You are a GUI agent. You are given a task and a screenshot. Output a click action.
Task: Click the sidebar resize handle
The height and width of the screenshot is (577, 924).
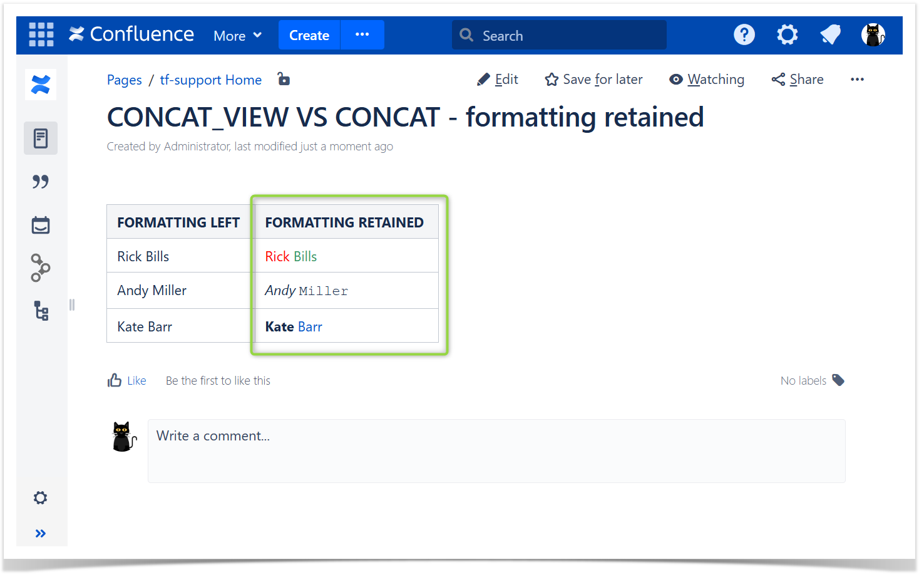click(72, 305)
